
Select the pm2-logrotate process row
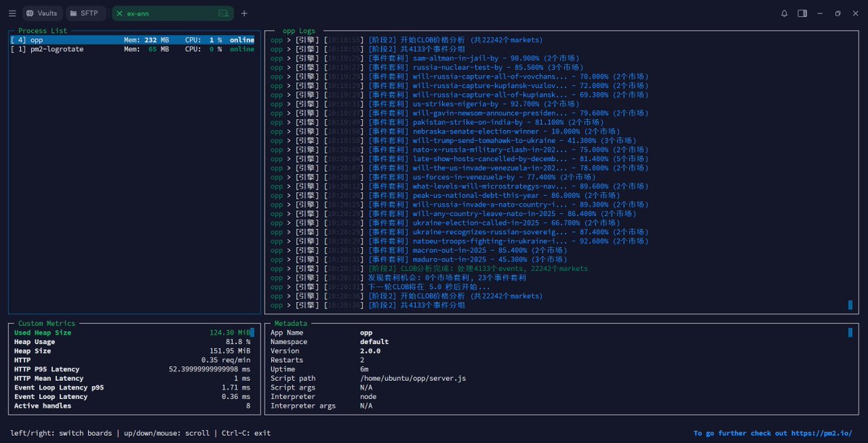coord(132,49)
